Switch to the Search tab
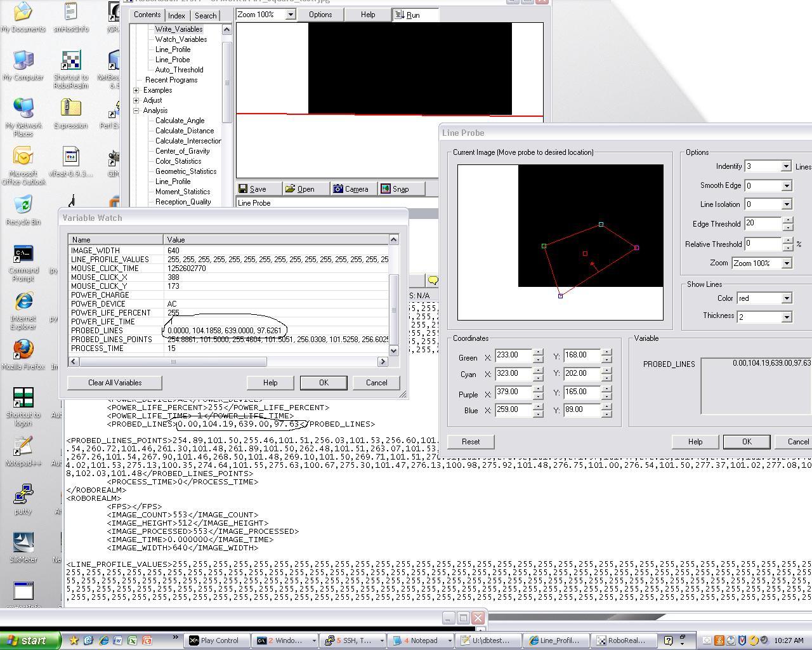This screenshot has width=812, height=650. (x=206, y=15)
